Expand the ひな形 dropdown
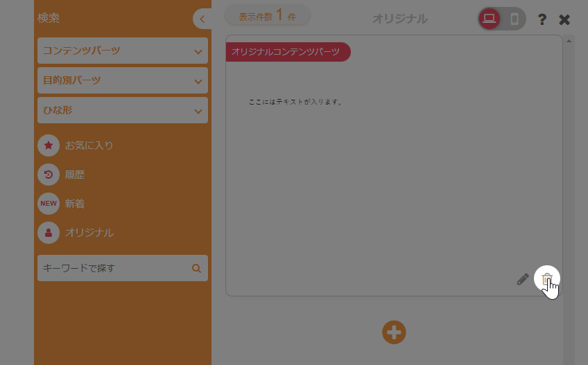The width and height of the screenshot is (588, 365). click(x=123, y=110)
